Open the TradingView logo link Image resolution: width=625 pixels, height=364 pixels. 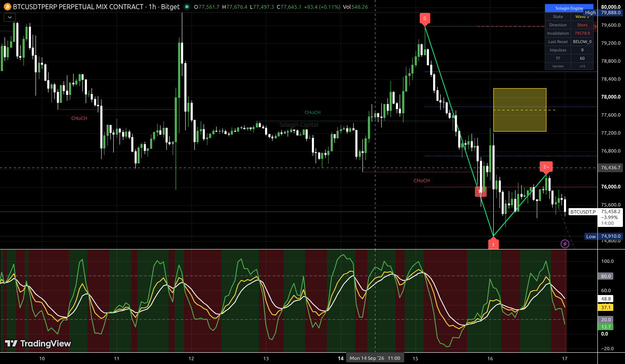coord(38,344)
